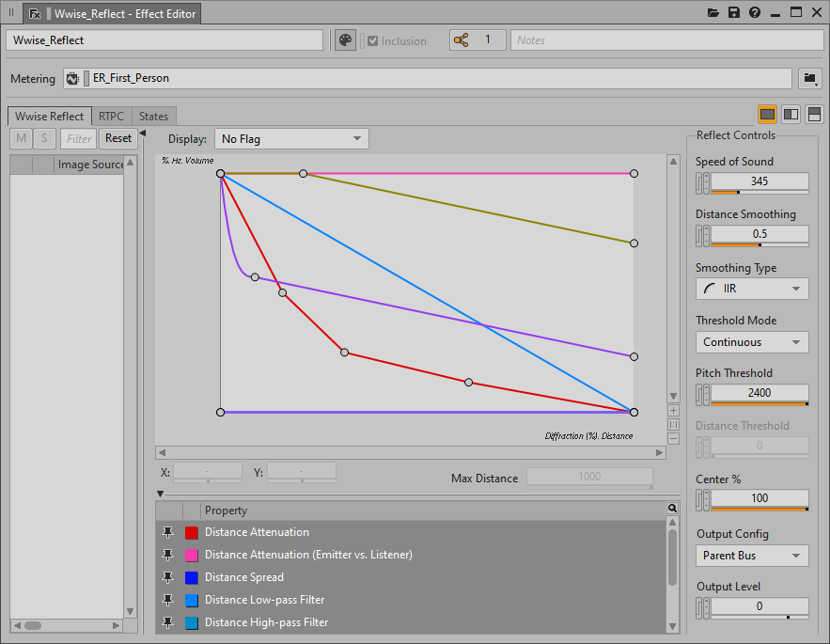Toggle the M (mute) button

(22, 139)
